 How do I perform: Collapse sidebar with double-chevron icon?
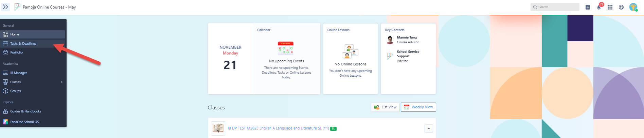[x=5, y=7]
